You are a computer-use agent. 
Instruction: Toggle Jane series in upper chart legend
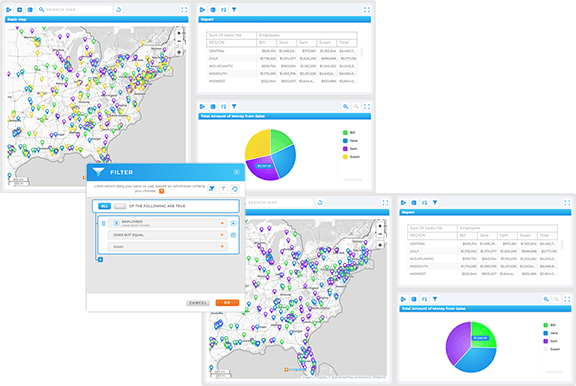[350, 141]
